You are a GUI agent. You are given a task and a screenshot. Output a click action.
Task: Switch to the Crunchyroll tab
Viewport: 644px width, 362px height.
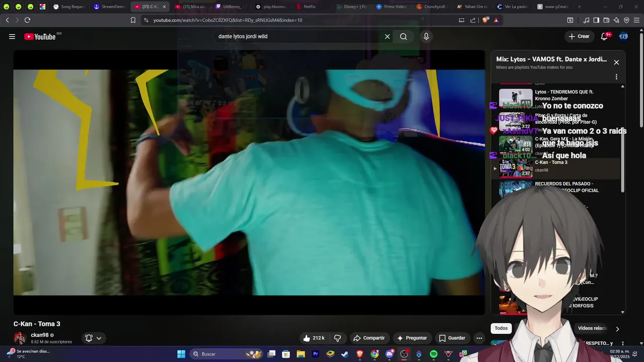[x=433, y=7]
